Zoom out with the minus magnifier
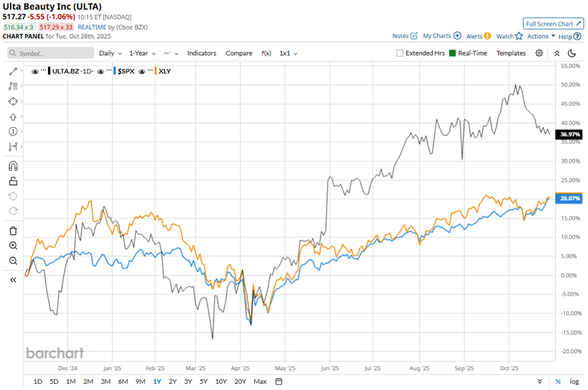588x390 pixels. pos(13,261)
